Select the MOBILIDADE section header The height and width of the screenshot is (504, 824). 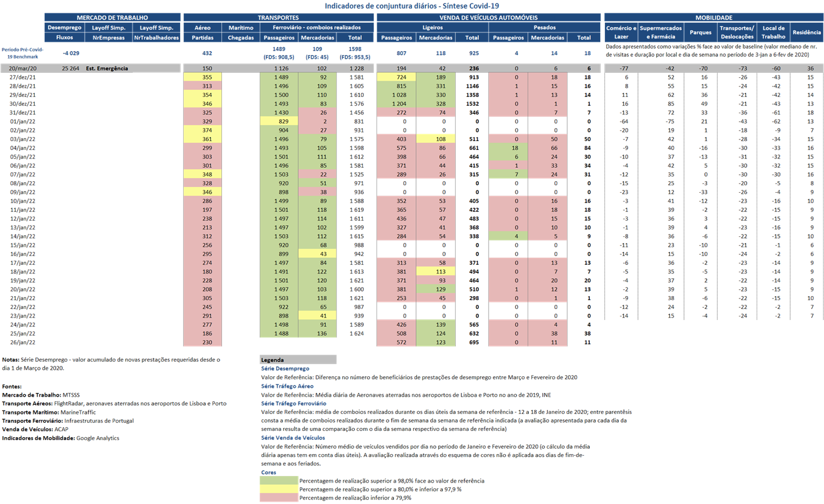coord(714,18)
